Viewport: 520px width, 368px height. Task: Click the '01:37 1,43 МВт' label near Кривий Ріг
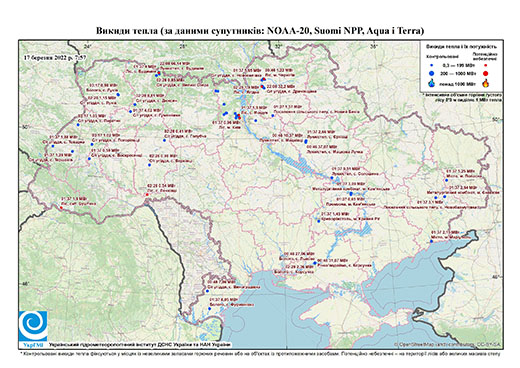pos(334,214)
